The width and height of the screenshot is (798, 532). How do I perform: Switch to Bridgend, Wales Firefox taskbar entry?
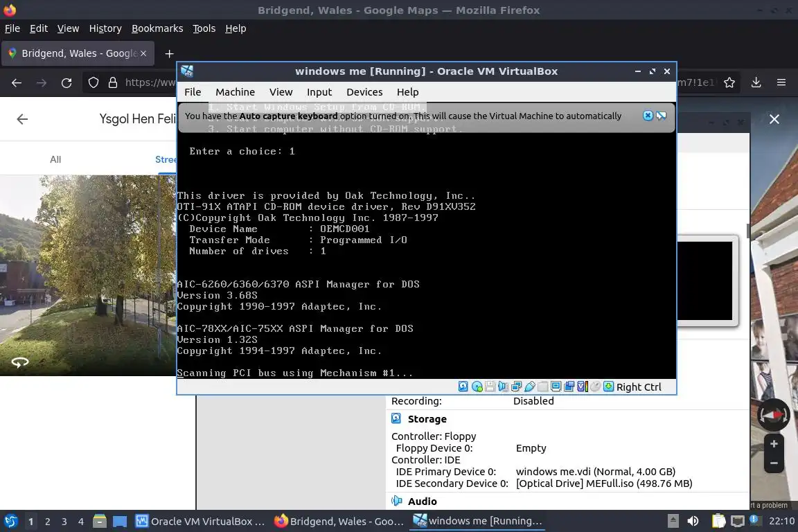339,522
